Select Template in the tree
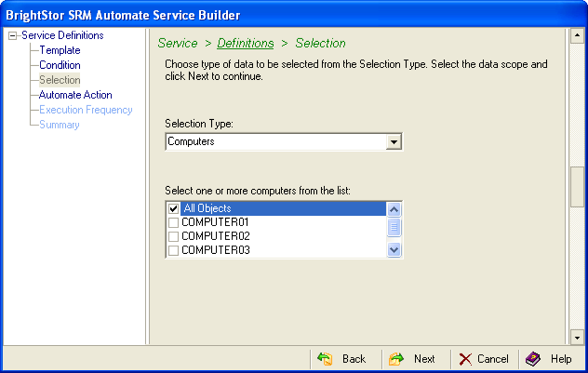The image size is (588, 373). [60, 50]
